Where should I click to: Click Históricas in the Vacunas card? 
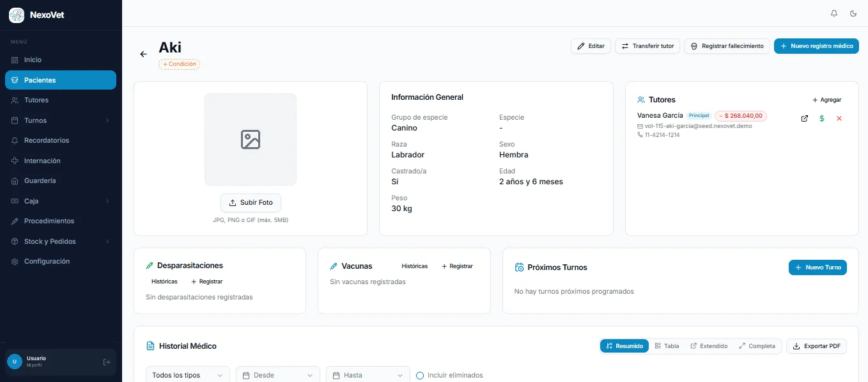tap(414, 266)
